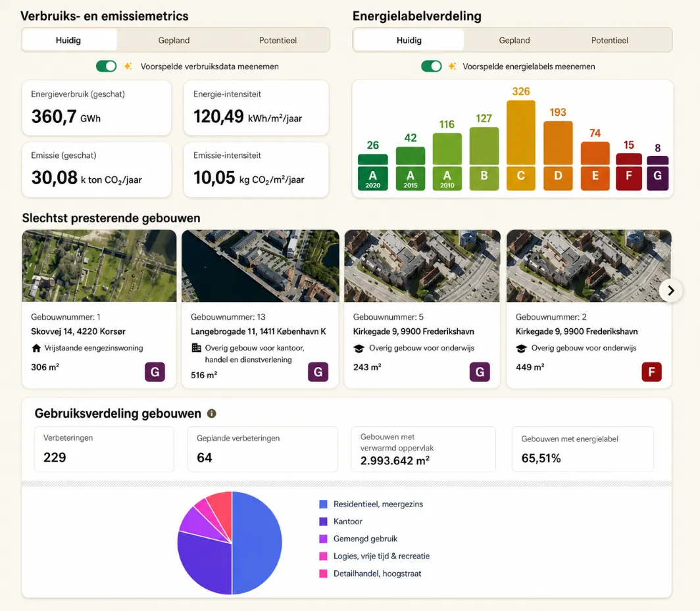Open aerial thumbnail of Skovvej 14 building
The image size is (700, 611).
coord(99,266)
